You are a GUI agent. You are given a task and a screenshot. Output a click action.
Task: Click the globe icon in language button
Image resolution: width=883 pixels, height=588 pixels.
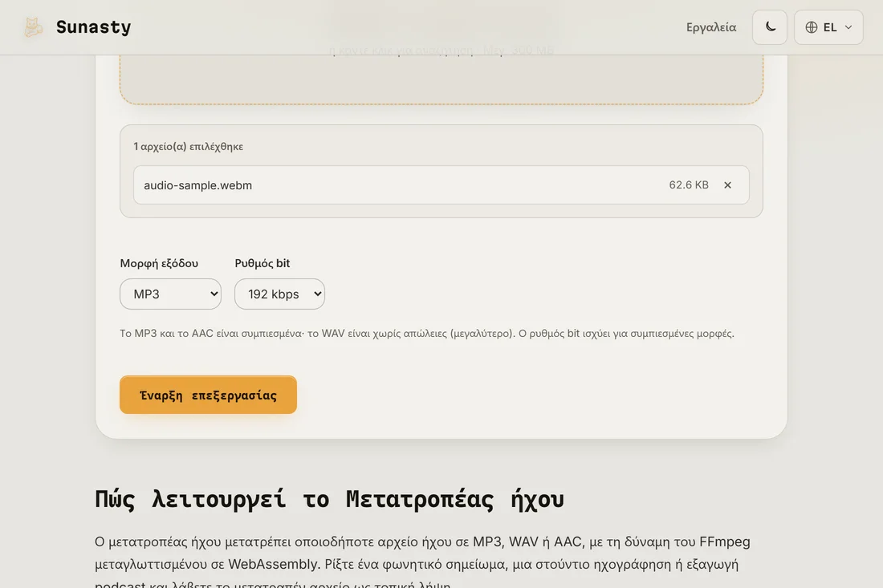click(x=812, y=27)
